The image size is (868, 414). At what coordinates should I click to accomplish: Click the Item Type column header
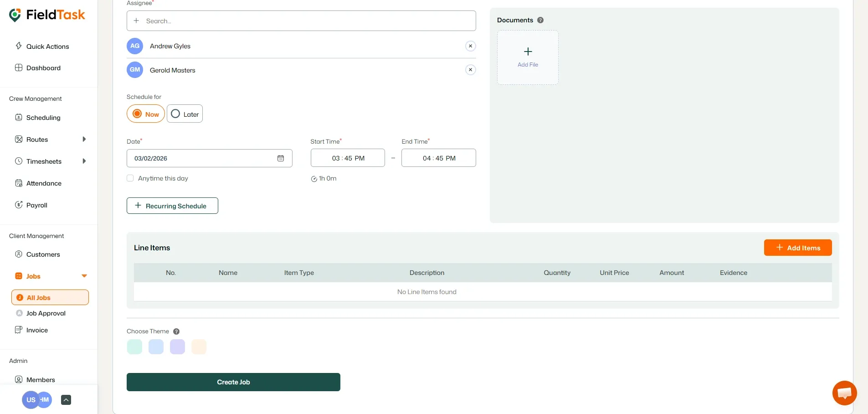[x=299, y=273]
